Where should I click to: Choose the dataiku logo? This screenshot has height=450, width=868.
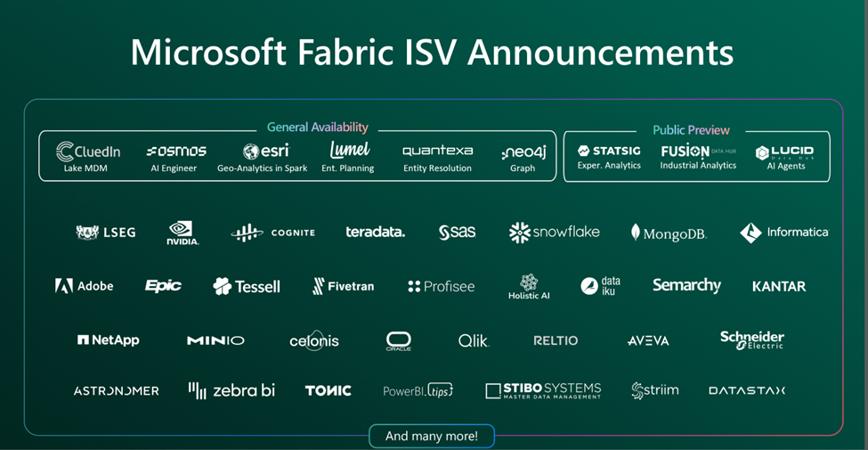(x=601, y=286)
